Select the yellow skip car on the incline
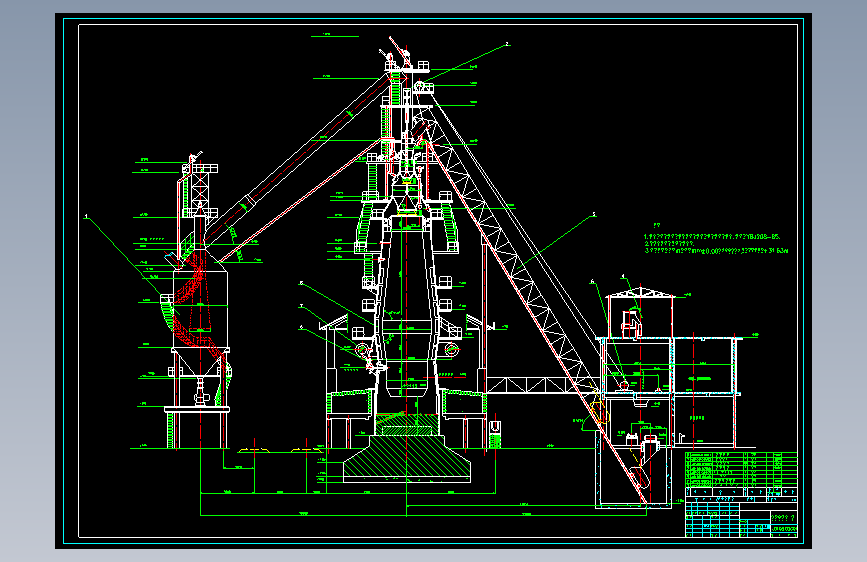This screenshot has height=562, width=867. coord(599,412)
